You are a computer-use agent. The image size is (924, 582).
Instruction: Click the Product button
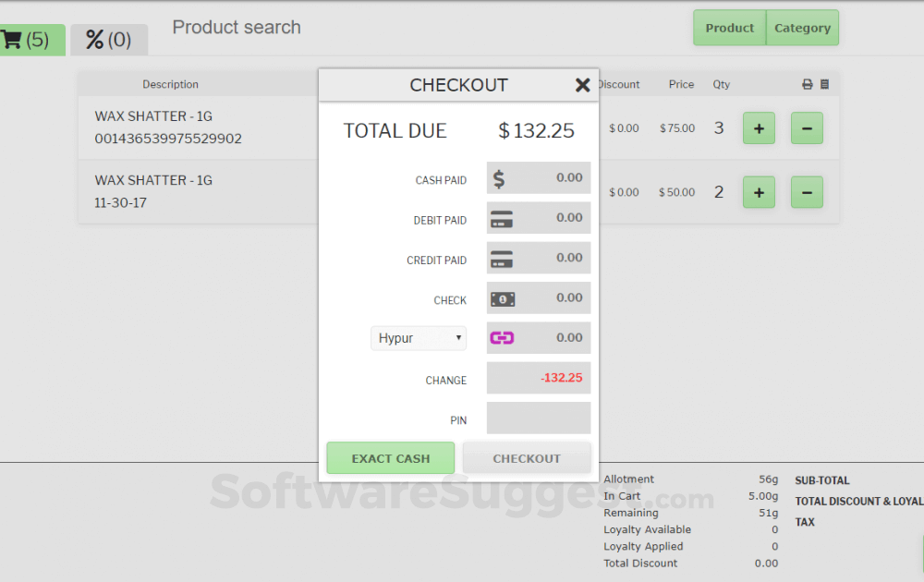pos(729,28)
